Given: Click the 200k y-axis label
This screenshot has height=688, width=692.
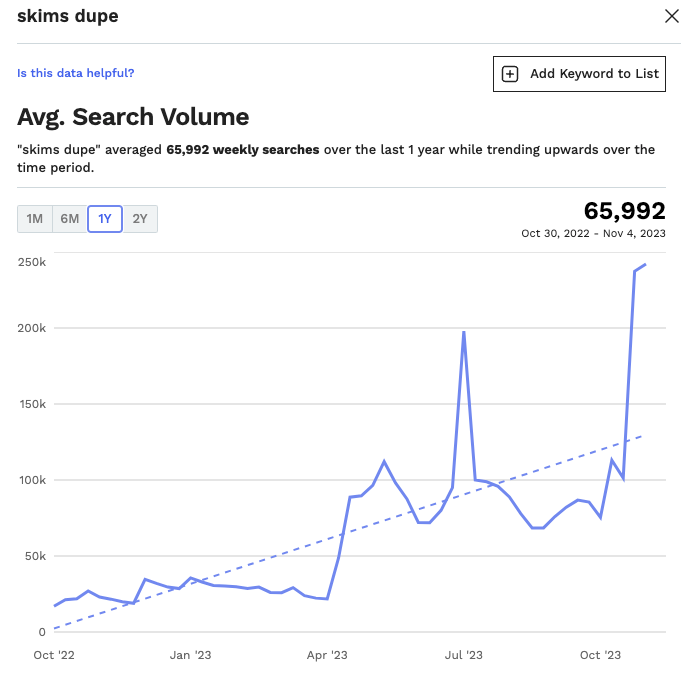Looking at the screenshot, I should click(x=32, y=328).
